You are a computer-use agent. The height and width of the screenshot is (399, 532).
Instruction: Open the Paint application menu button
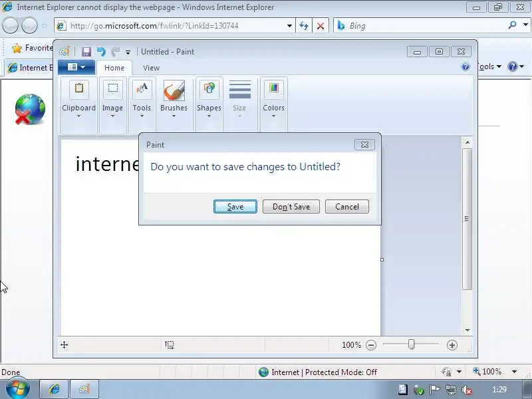click(76, 67)
